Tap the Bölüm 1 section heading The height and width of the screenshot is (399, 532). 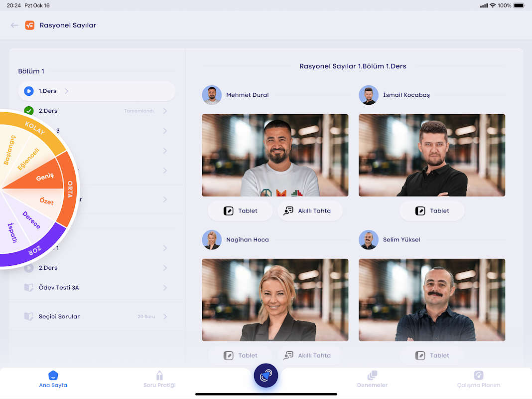coord(31,71)
